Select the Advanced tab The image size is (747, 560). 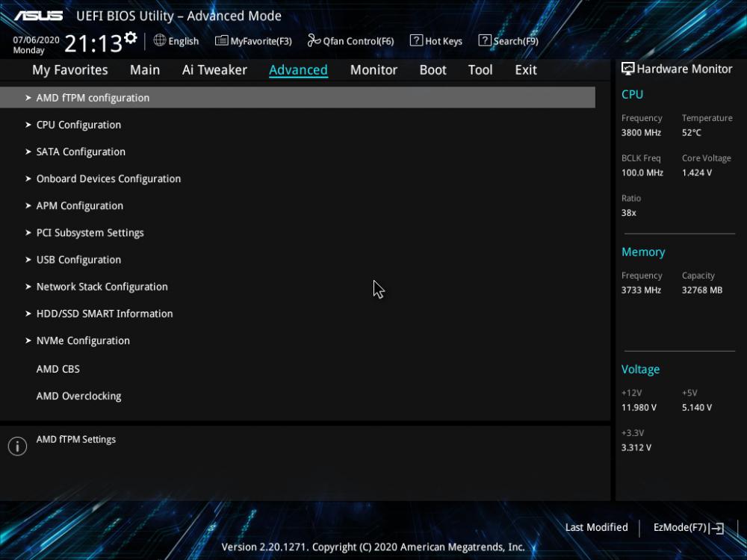[298, 70]
